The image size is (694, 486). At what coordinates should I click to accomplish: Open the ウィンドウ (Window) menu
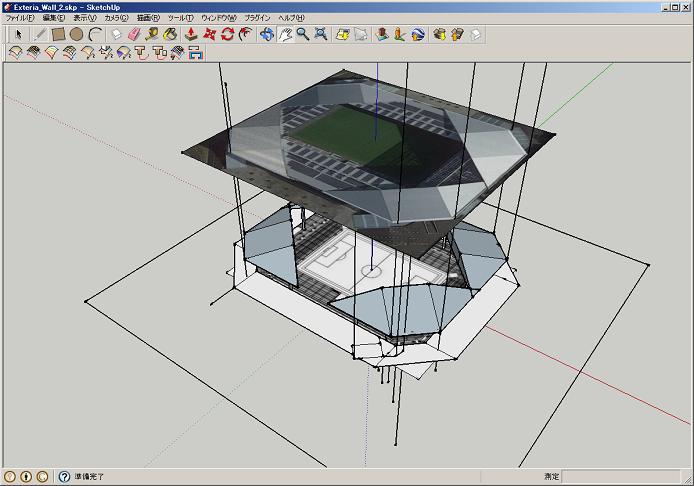tap(217, 18)
